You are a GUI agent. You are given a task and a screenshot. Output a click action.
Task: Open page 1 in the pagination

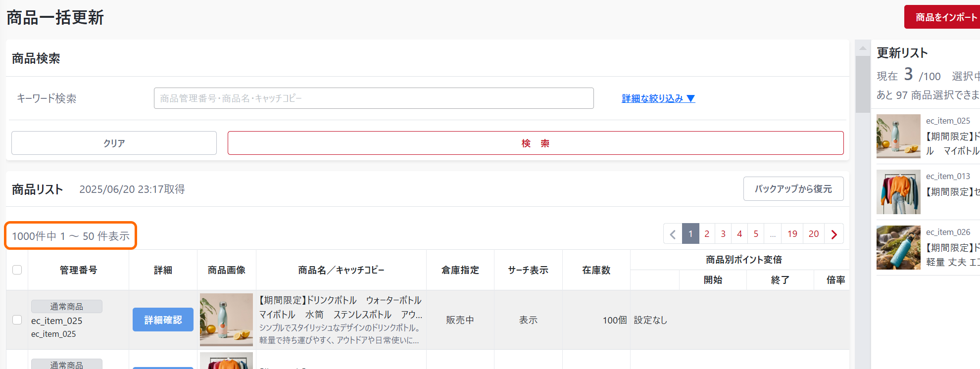(x=690, y=234)
